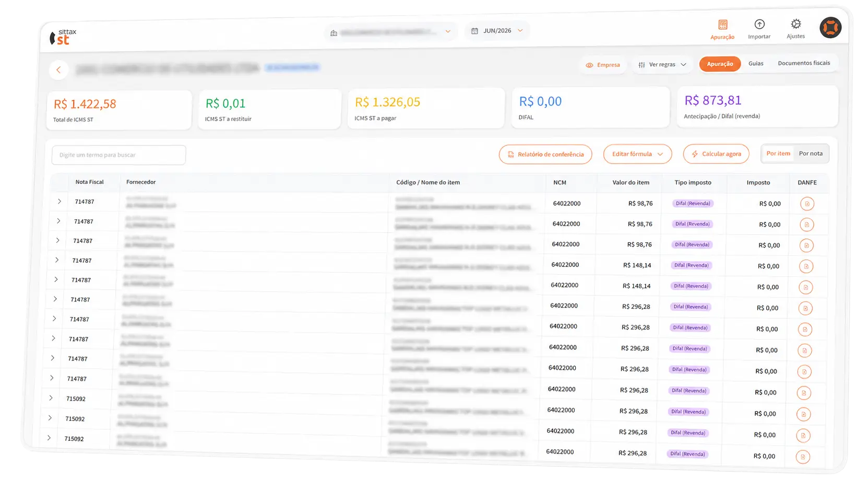Open DANFE for the first R$ 98,76 row
868x494 pixels.
click(807, 204)
